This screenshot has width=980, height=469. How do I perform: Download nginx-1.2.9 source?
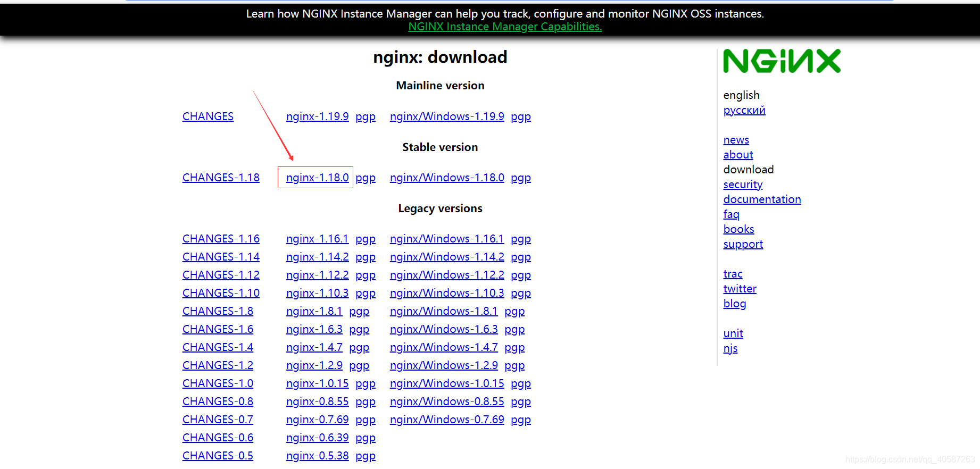click(314, 365)
